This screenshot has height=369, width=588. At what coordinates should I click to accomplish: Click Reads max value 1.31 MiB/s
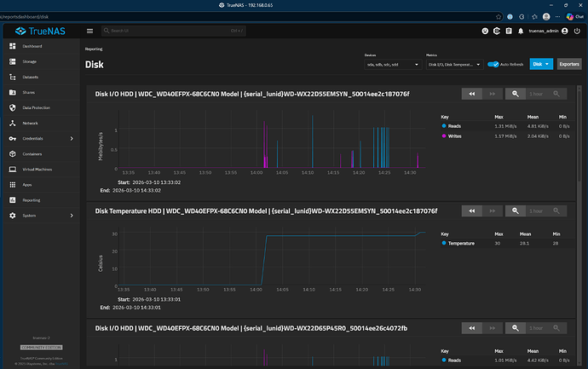(505, 126)
